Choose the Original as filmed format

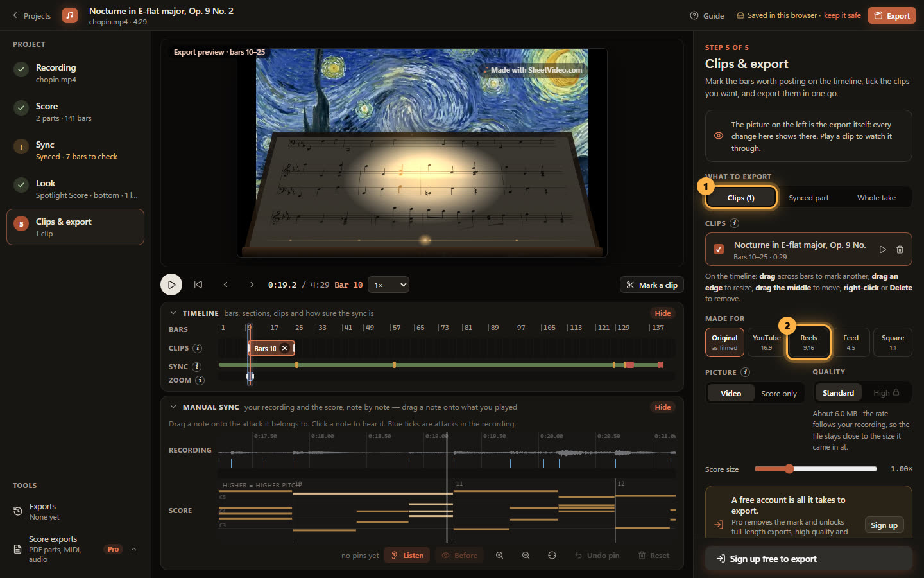[724, 342]
